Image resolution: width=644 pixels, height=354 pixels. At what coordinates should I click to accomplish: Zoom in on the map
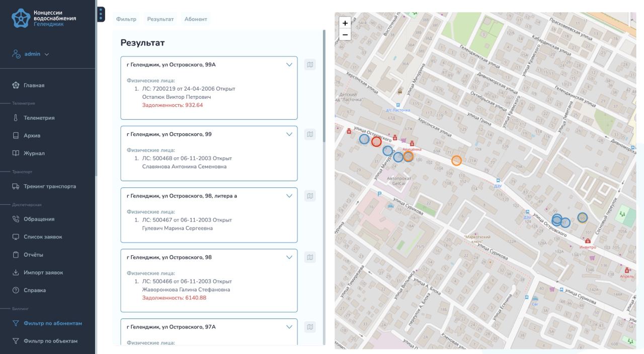tap(345, 23)
